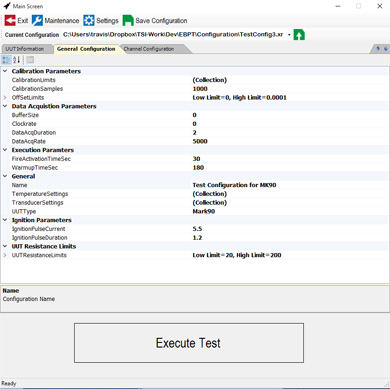Image resolution: width=390 pixels, height=389 pixels.
Task: Select the CalibrationSamples property
Action: pyautogui.click(x=37, y=89)
